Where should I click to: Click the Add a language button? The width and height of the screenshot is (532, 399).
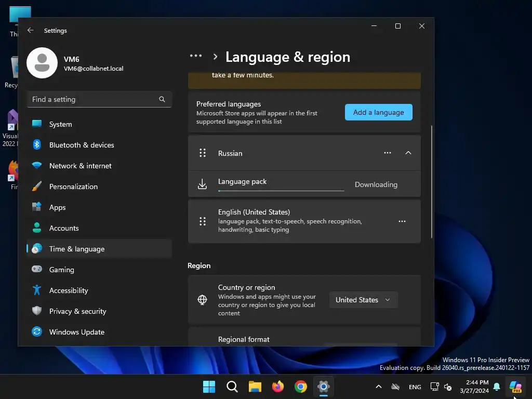click(x=379, y=112)
